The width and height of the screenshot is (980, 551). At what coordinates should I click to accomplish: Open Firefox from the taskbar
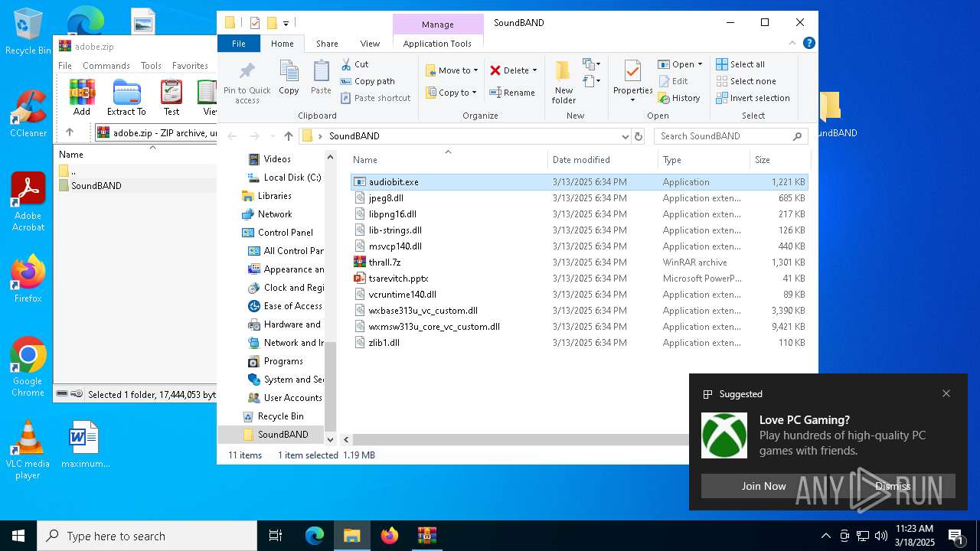click(390, 536)
